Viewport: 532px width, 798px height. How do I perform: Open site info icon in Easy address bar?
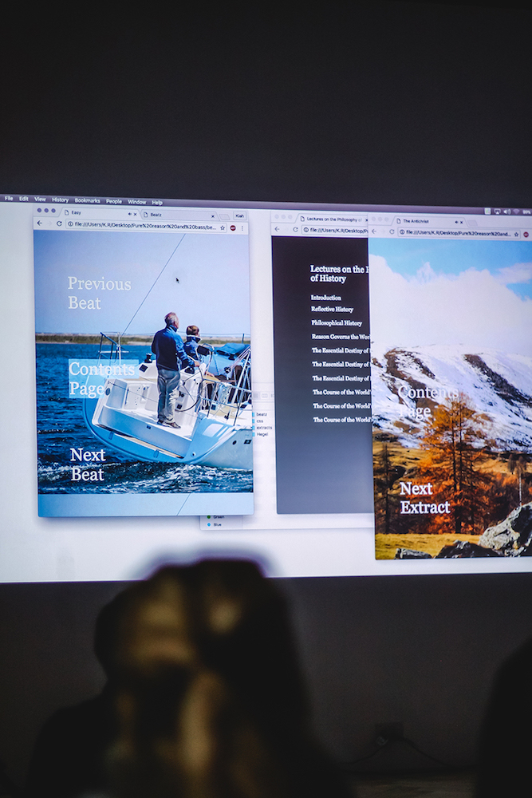click(x=70, y=224)
